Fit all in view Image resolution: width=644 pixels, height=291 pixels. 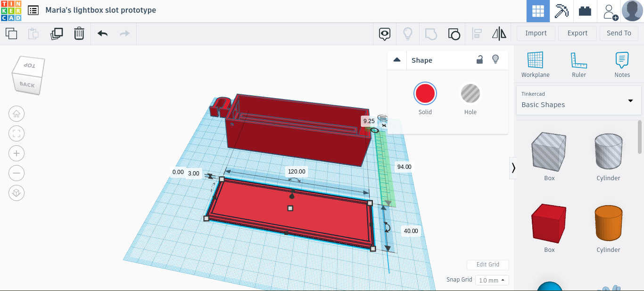17,133
